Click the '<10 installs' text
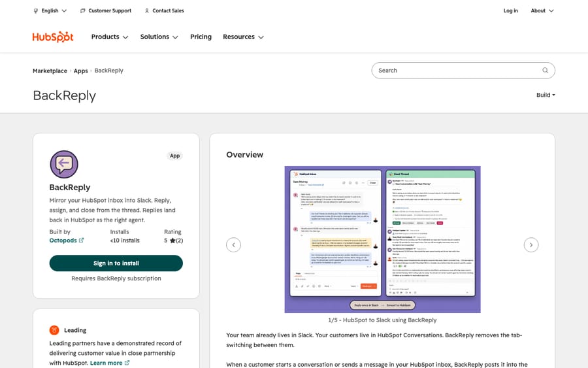The image size is (588, 368). (125, 241)
